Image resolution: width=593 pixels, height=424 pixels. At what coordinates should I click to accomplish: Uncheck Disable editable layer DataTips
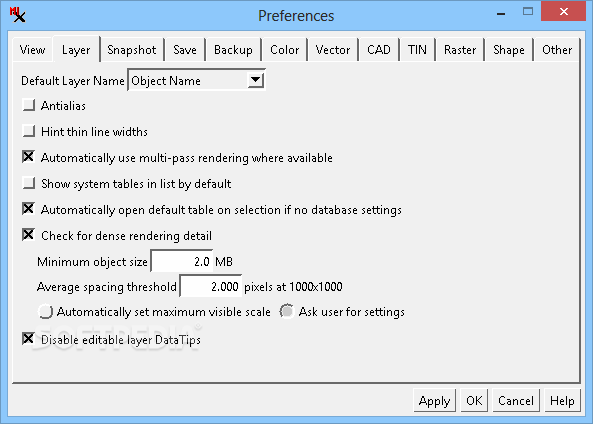point(29,339)
